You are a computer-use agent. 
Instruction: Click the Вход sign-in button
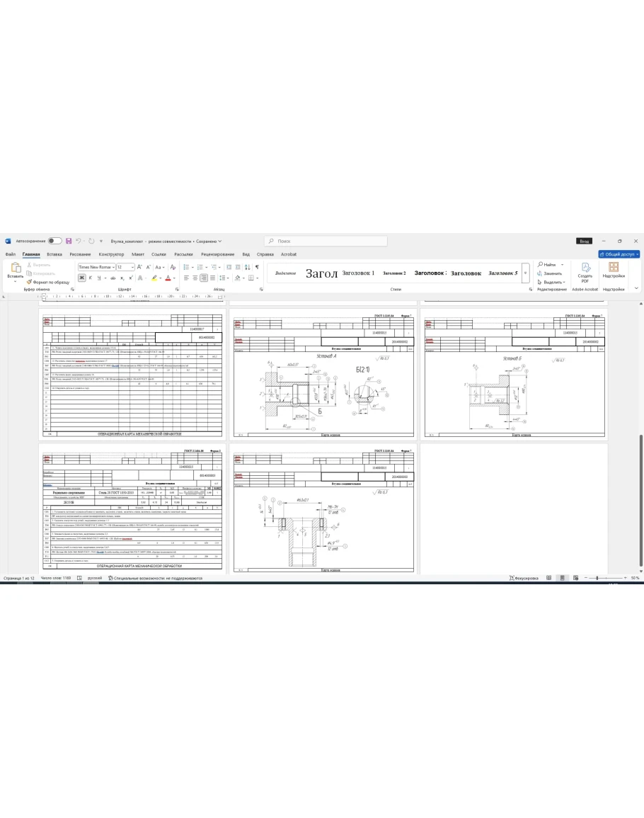pos(583,241)
